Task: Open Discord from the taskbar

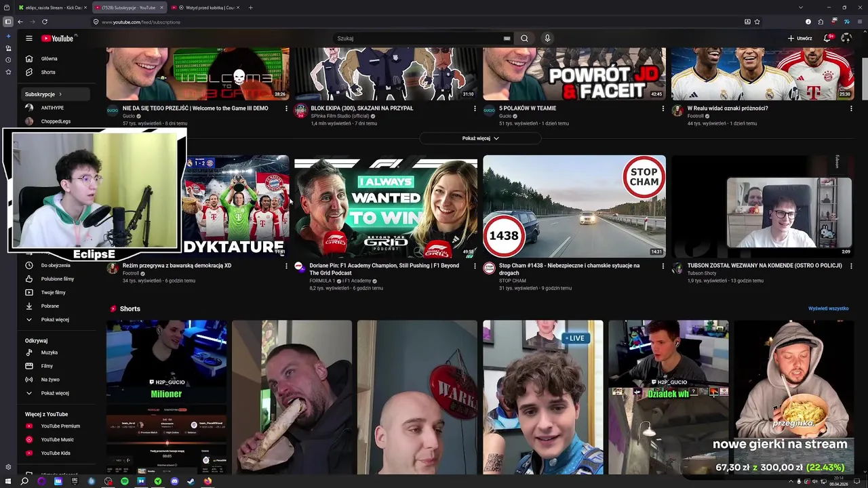Action: tap(174, 481)
